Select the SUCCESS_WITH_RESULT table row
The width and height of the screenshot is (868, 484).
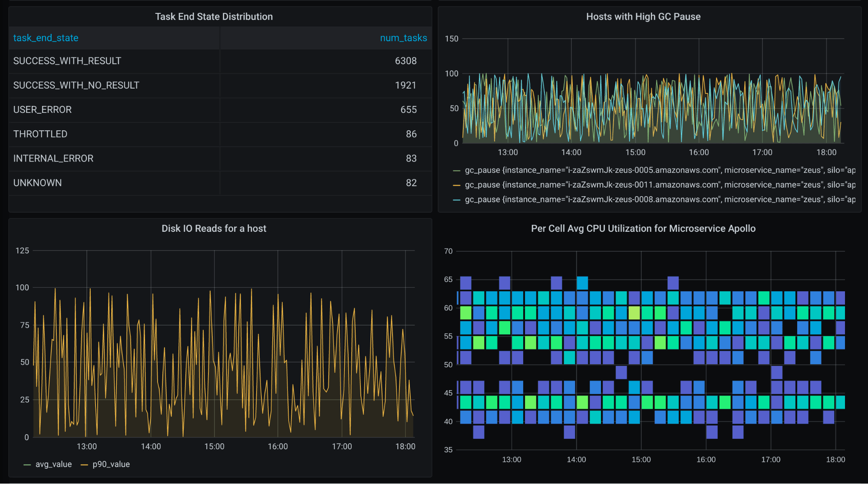67,61
